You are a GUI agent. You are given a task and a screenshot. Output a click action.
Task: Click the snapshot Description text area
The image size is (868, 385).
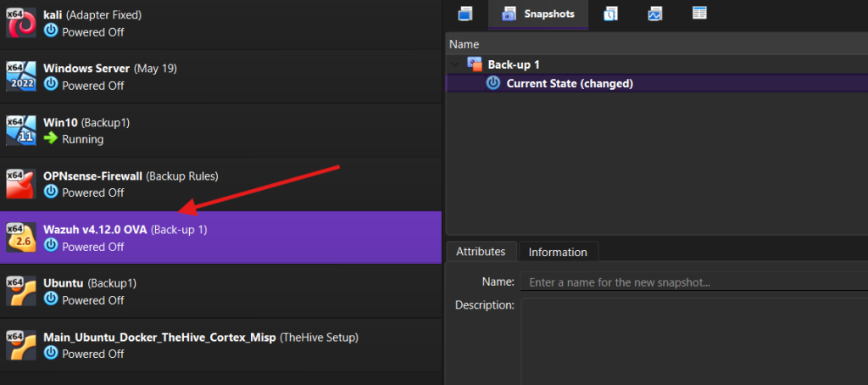pyautogui.click(x=691, y=339)
